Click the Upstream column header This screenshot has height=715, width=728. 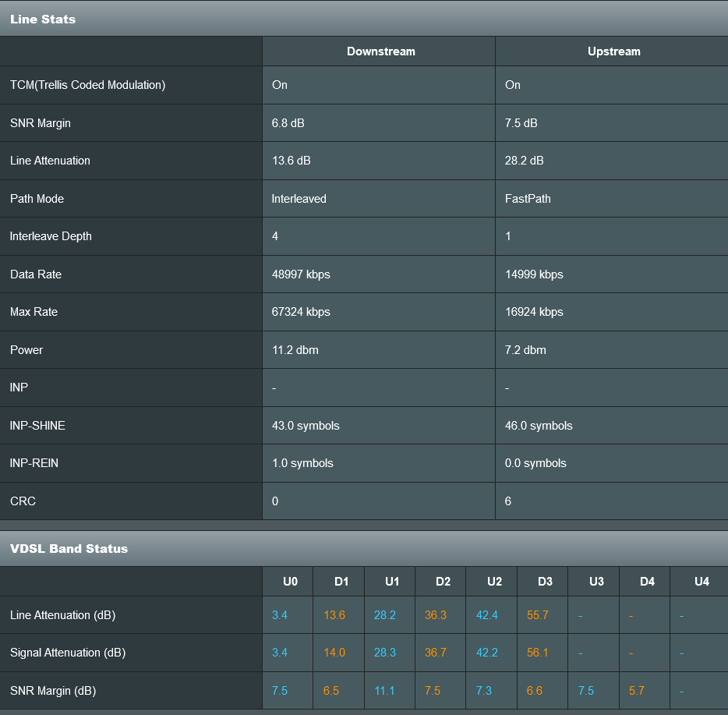coord(613,51)
